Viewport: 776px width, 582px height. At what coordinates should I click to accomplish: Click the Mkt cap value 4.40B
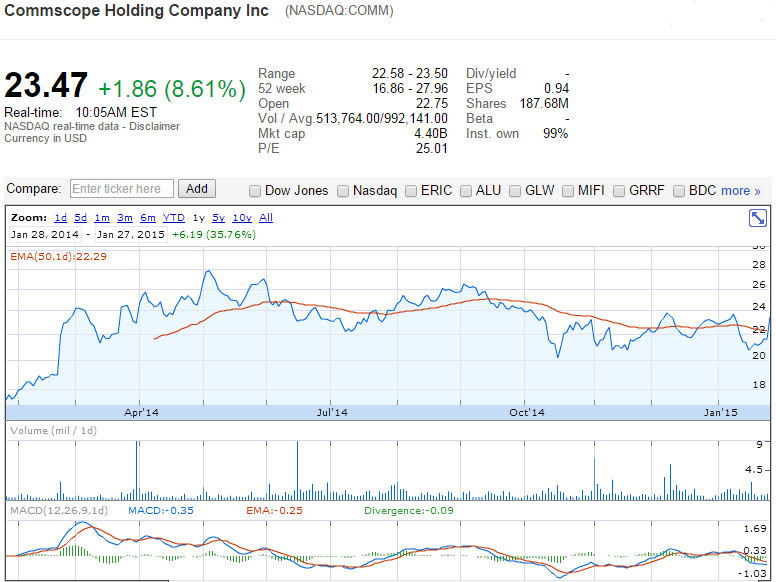pos(431,134)
